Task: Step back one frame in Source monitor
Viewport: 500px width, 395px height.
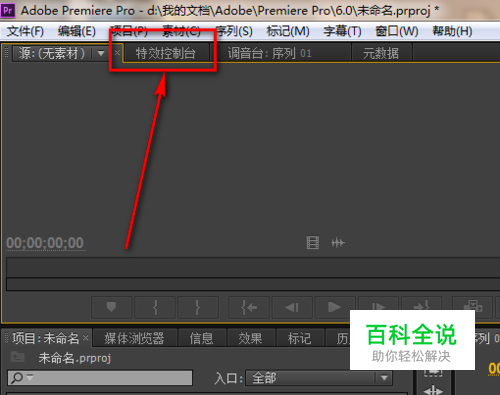Action: (292, 307)
